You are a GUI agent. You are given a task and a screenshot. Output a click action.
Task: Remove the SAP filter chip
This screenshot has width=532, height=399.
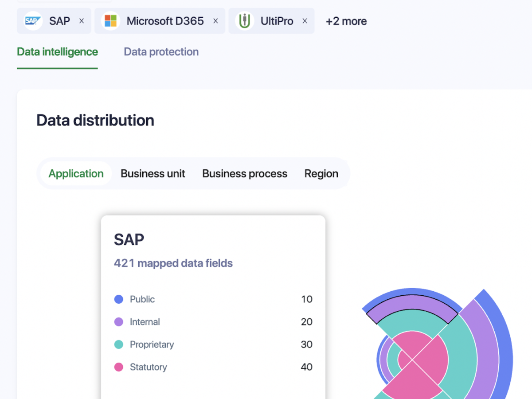point(82,21)
